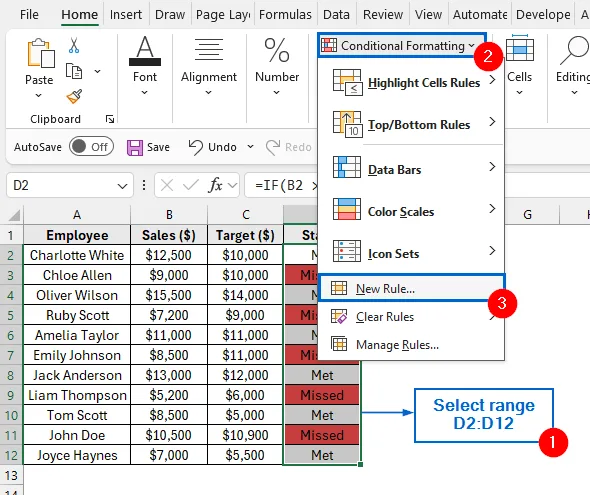Switch to the Draw tab
The height and width of the screenshot is (495, 590).
pos(170,15)
